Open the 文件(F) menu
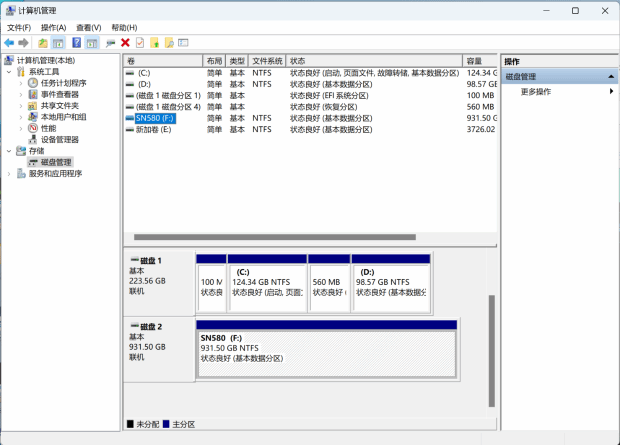 (x=19, y=28)
